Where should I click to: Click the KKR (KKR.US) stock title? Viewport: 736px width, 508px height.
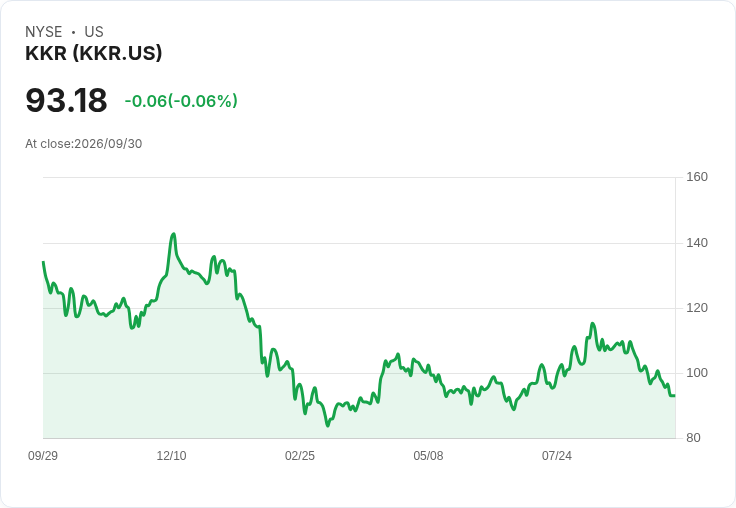[93, 53]
